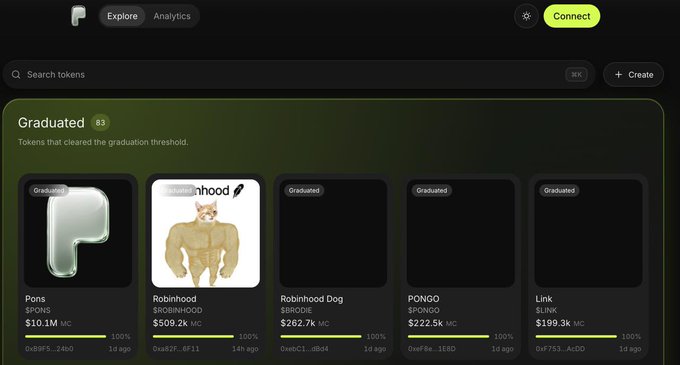Click the plus icon on Create
680x365 pixels.
[x=618, y=75]
